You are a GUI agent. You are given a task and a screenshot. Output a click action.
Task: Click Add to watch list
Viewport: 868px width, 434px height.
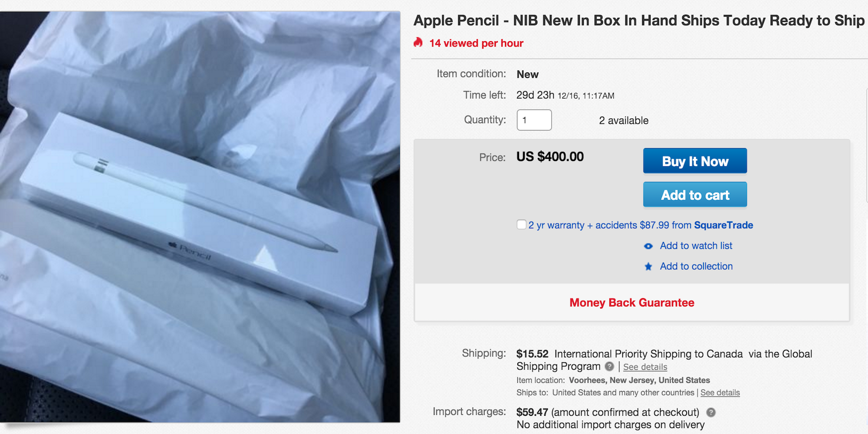[696, 246]
